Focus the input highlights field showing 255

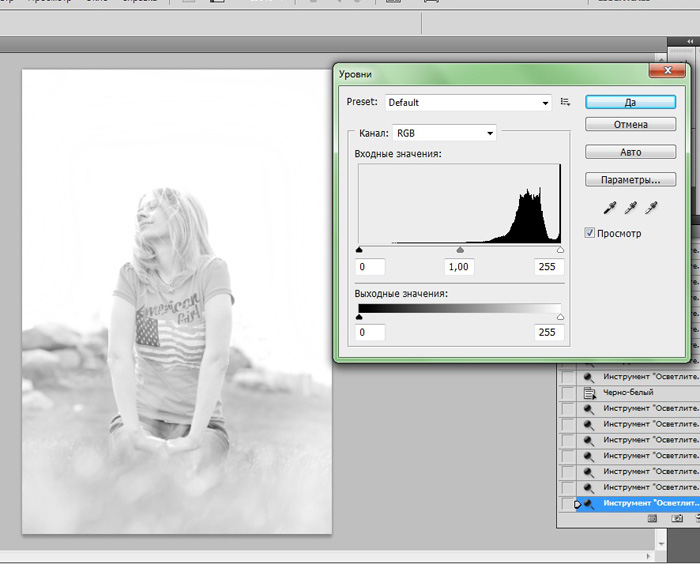click(x=549, y=267)
